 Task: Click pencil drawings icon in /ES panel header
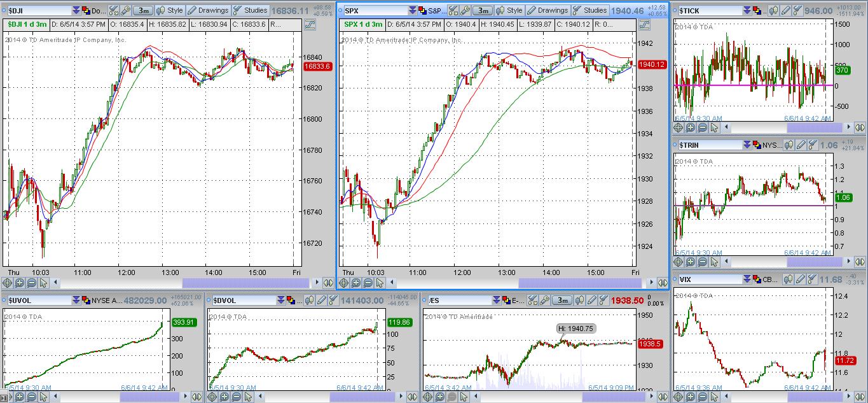(592, 300)
